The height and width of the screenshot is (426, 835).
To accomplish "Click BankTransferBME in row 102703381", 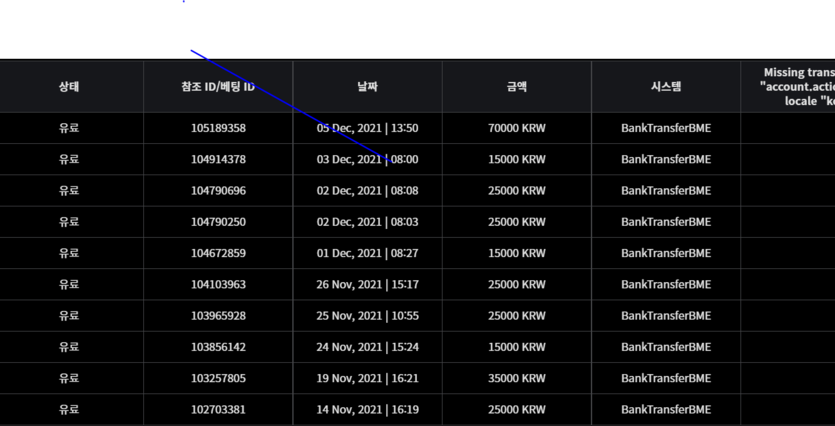I will click(666, 409).
